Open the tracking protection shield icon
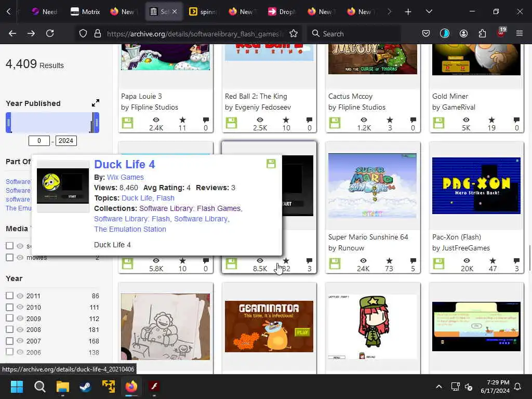Viewport: 532px width, 399px height. click(83, 34)
